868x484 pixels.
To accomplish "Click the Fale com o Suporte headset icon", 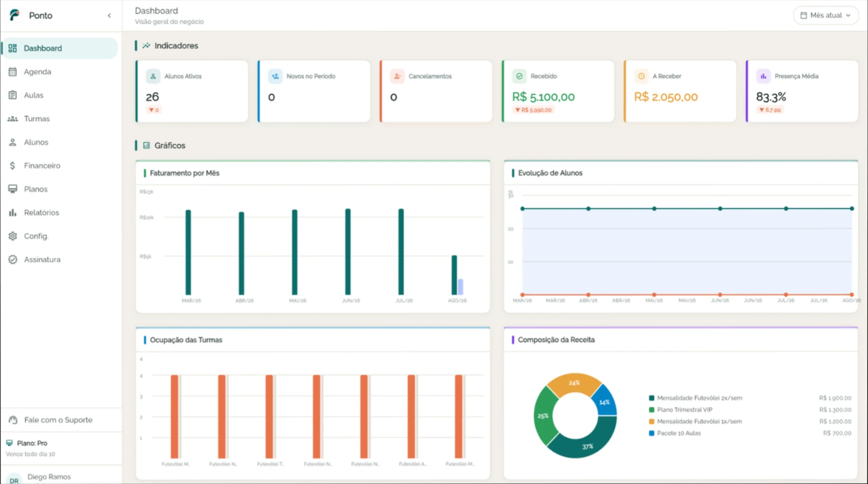I will click(13, 420).
